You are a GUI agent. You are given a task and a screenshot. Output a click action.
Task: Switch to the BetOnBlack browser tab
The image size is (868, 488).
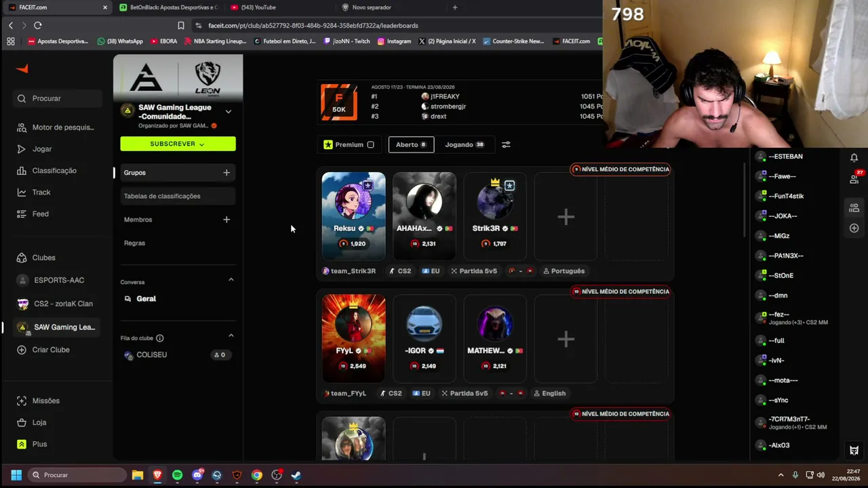(169, 7)
